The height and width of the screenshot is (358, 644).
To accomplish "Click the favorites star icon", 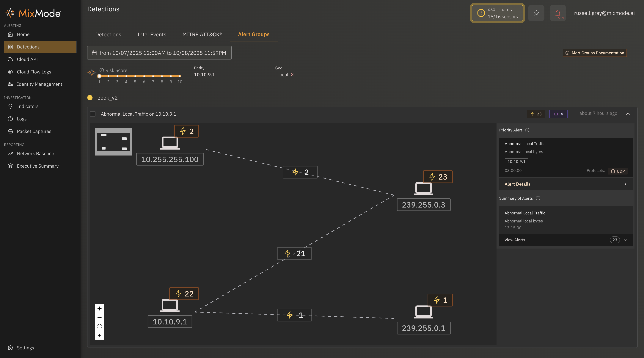I will click(536, 13).
